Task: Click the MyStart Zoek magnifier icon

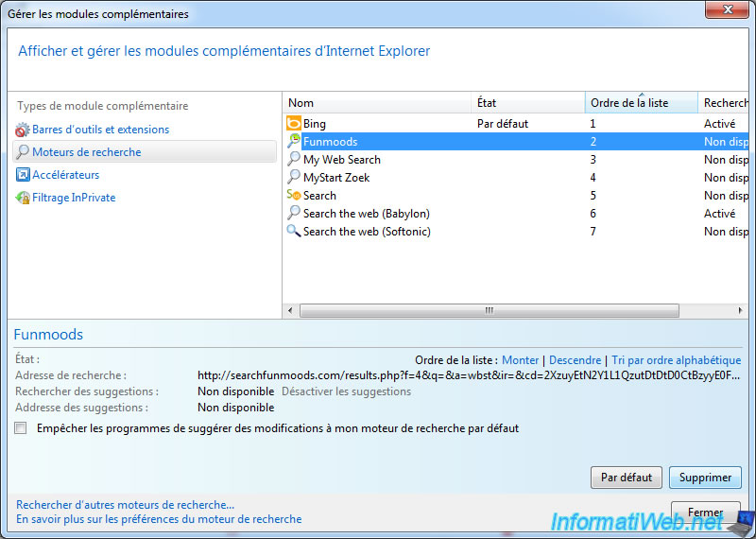Action: pos(294,178)
